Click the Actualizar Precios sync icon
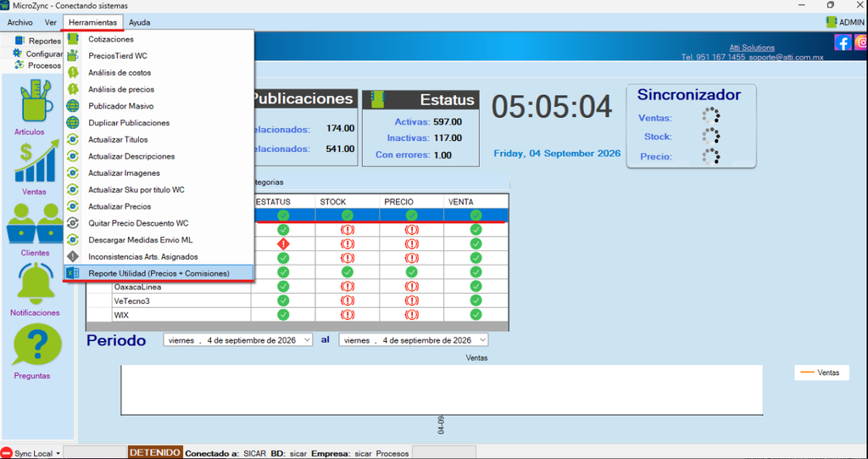The height and width of the screenshot is (459, 868). [x=73, y=206]
